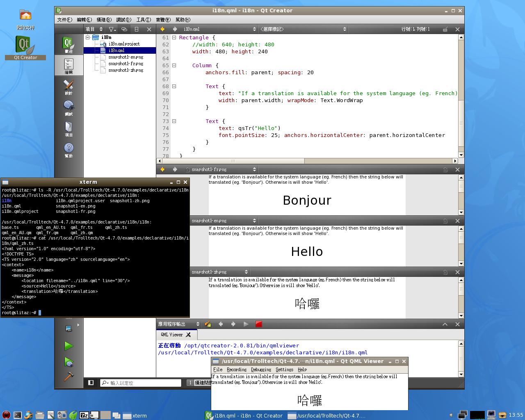The width and height of the screenshot is (525, 420).
Task: Open the Design mode with ruler-pencil icon
Action: 68,87
